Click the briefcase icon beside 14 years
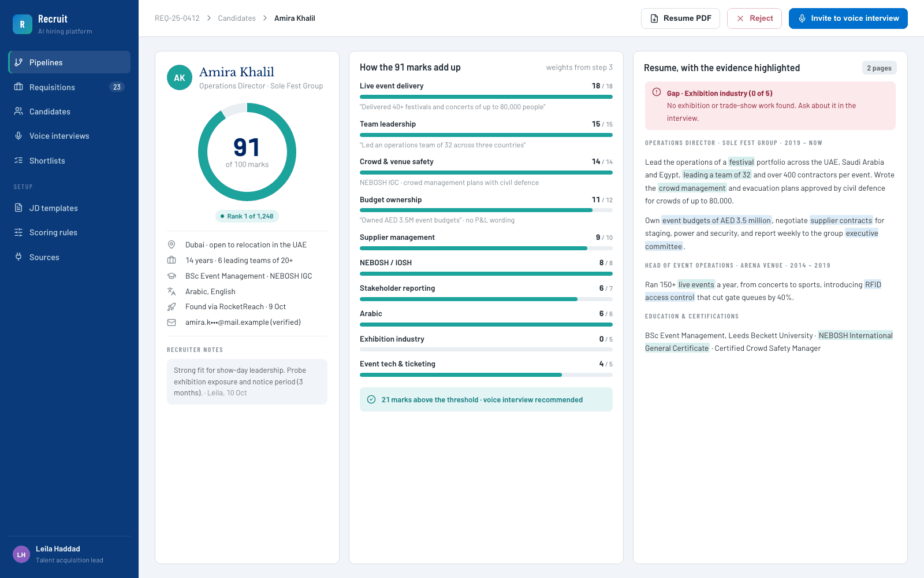 (172, 260)
